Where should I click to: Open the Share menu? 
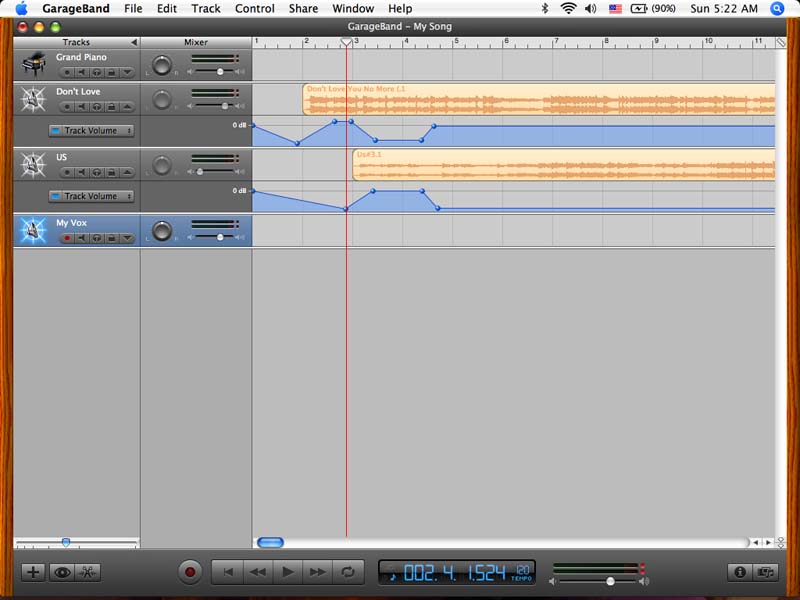(x=303, y=9)
